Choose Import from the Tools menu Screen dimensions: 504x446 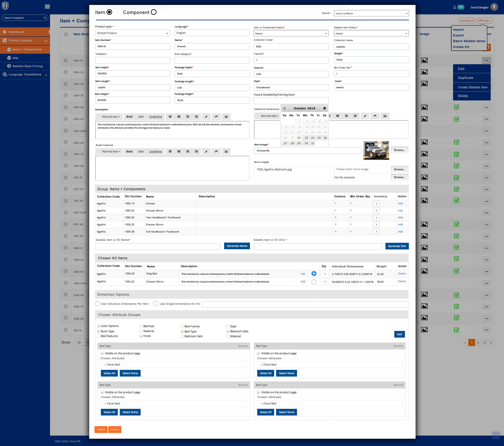(458, 30)
